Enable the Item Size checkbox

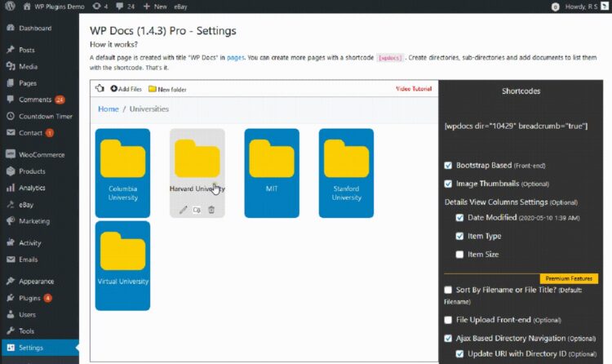[460, 255]
